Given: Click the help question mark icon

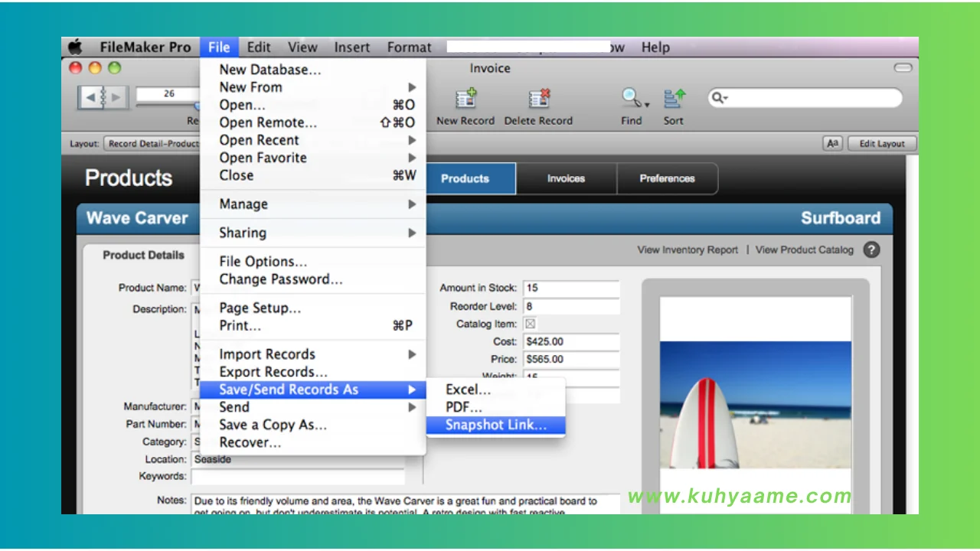Looking at the screenshot, I should (871, 249).
